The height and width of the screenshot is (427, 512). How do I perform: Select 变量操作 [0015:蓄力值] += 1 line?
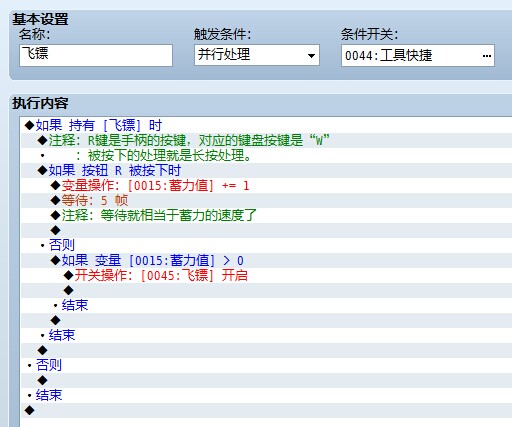click(267, 185)
